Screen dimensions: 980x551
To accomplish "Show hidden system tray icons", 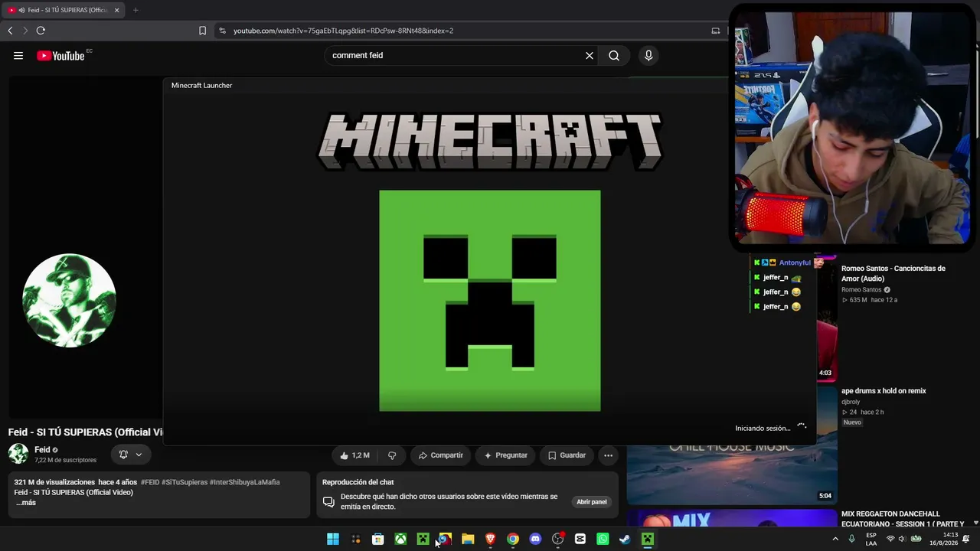I will click(x=835, y=539).
